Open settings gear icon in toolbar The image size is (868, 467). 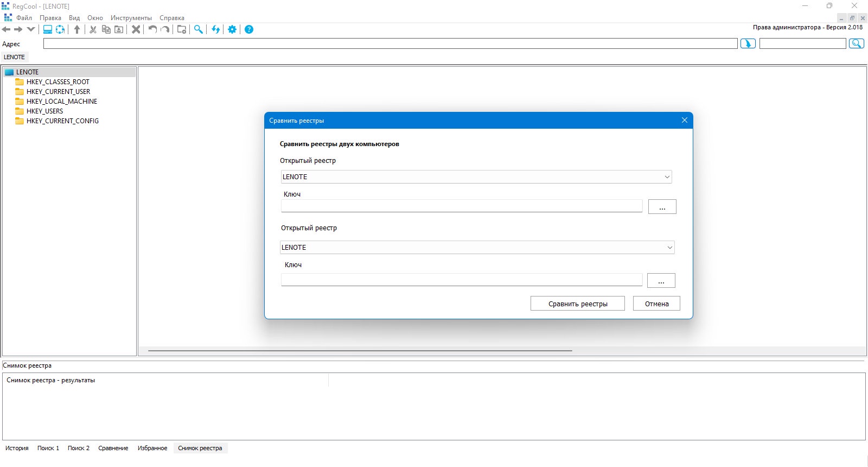[232, 29]
